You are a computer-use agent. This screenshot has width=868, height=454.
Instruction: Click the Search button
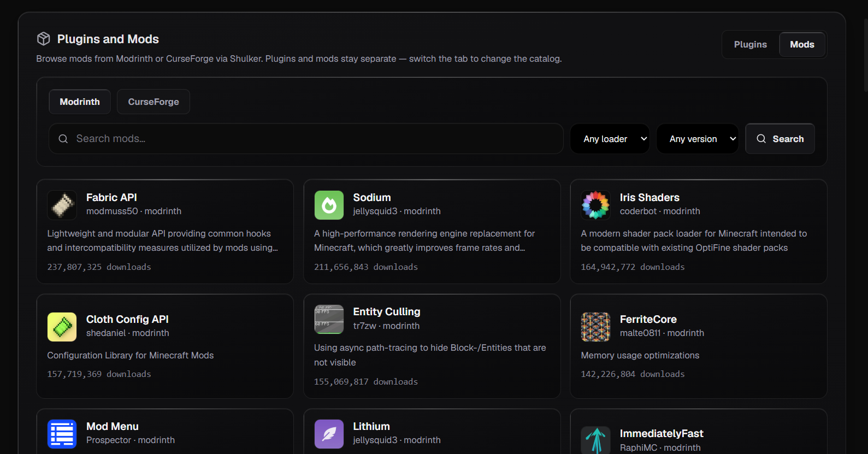(780, 139)
